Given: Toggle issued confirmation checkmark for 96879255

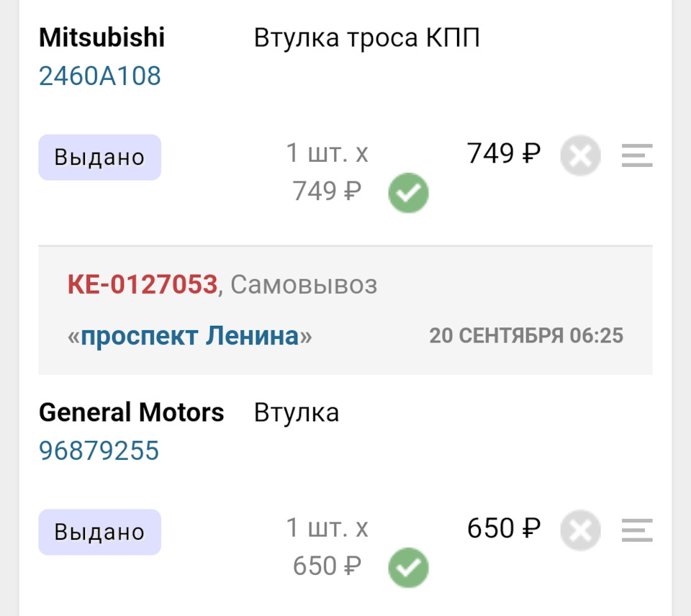Looking at the screenshot, I should tap(408, 566).
